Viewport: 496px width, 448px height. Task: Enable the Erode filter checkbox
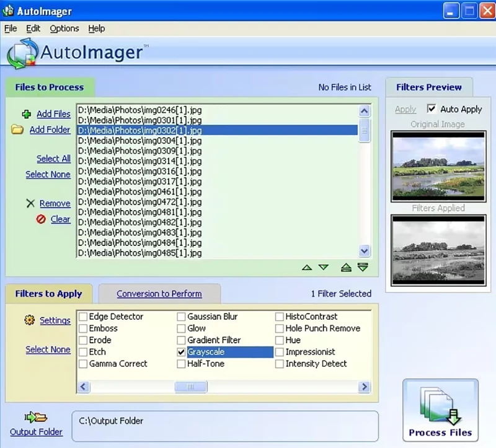(83, 340)
